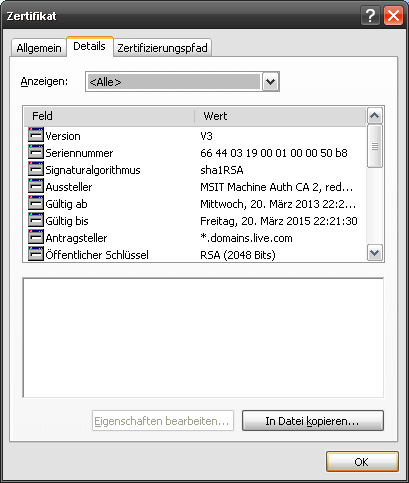
Task: Click the icon beside the Version field
Action: pos(36,135)
